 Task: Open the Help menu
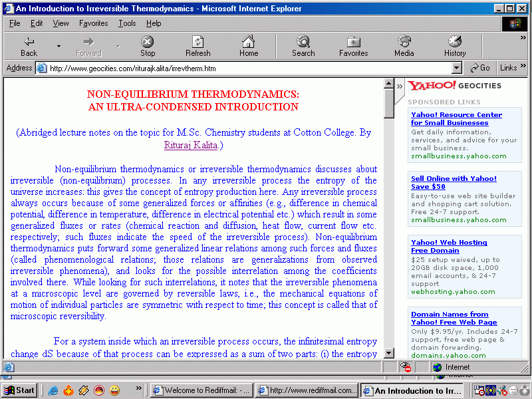click(154, 23)
